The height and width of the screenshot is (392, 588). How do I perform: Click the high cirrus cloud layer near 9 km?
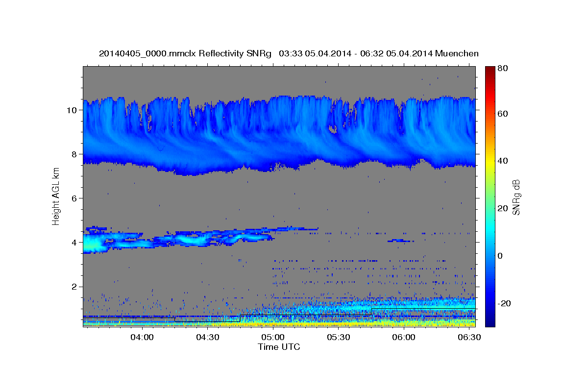click(279, 135)
